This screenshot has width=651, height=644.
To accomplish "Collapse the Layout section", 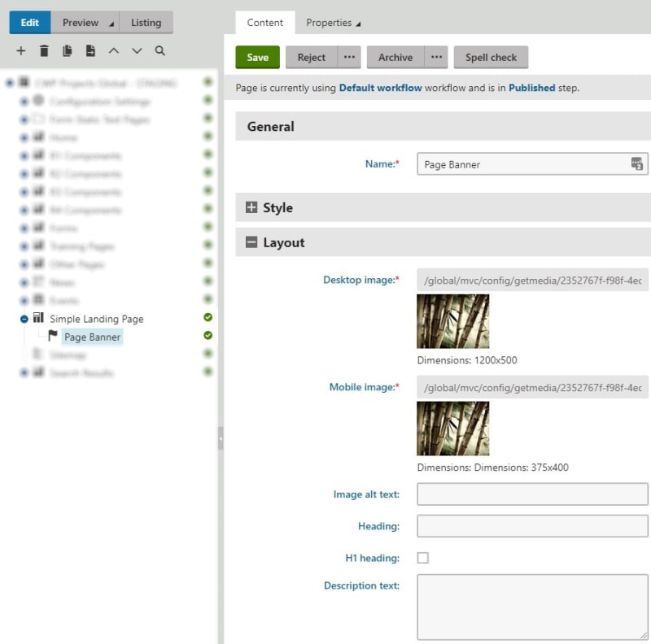I will 251,242.
